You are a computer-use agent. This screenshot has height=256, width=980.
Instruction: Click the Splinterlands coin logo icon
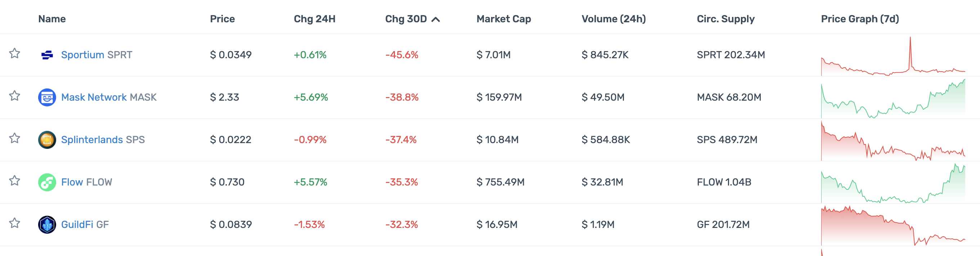point(47,140)
